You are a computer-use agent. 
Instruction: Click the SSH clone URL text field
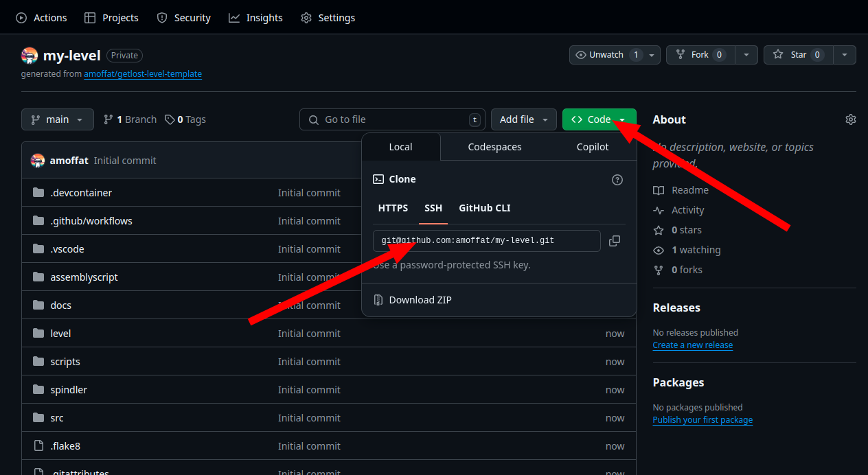tap(487, 241)
